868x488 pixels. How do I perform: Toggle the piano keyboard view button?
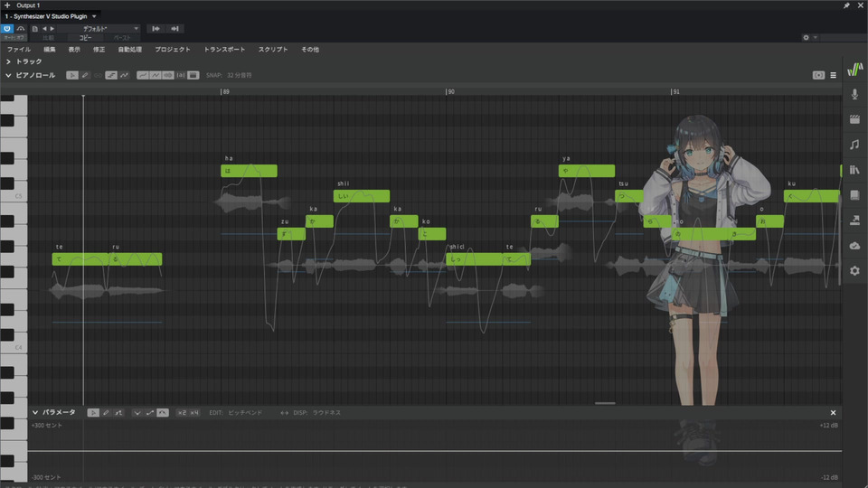click(x=193, y=75)
